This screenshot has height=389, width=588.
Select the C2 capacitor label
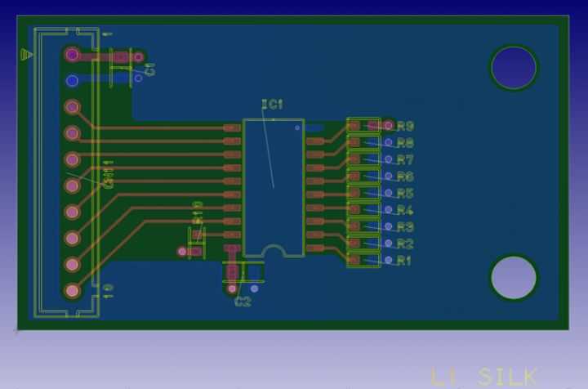[x=243, y=302]
